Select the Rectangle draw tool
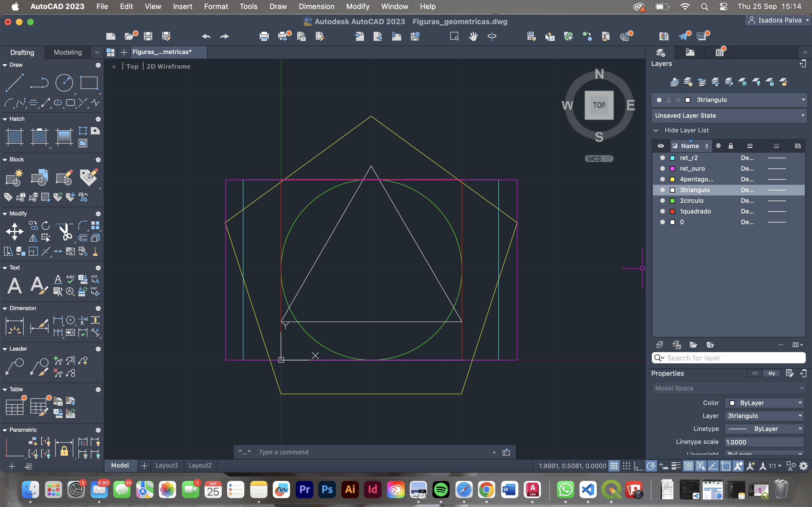812x507 pixels. [x=89, y=83]
